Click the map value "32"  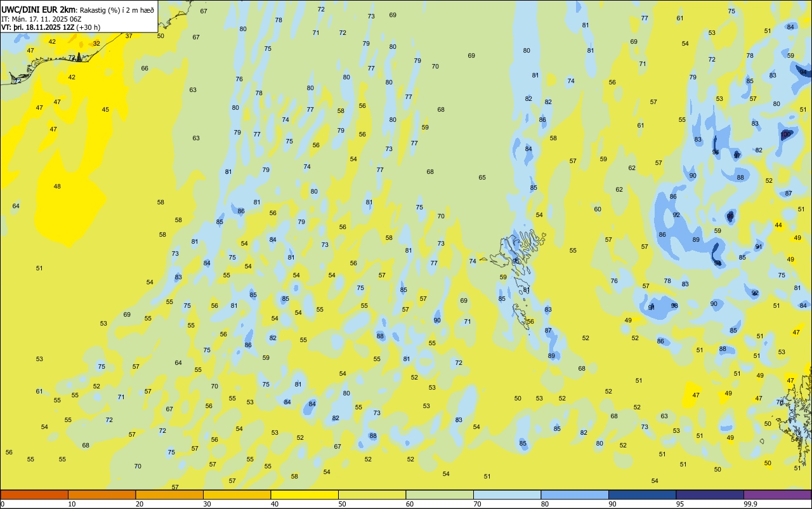[x=96, y=44]
